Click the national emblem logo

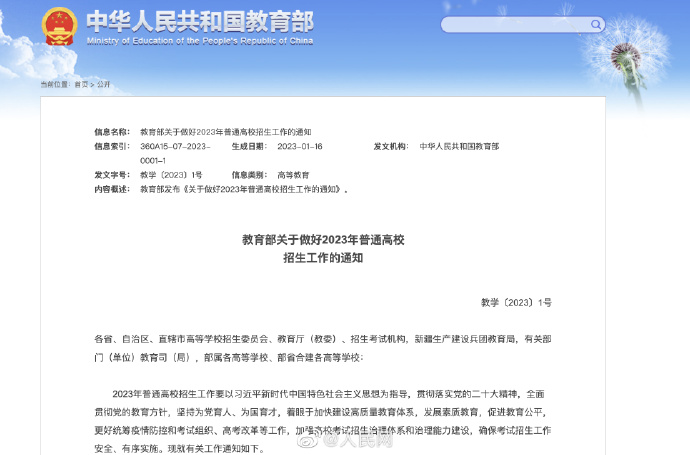pyautogui.click(x=59, y=26)
